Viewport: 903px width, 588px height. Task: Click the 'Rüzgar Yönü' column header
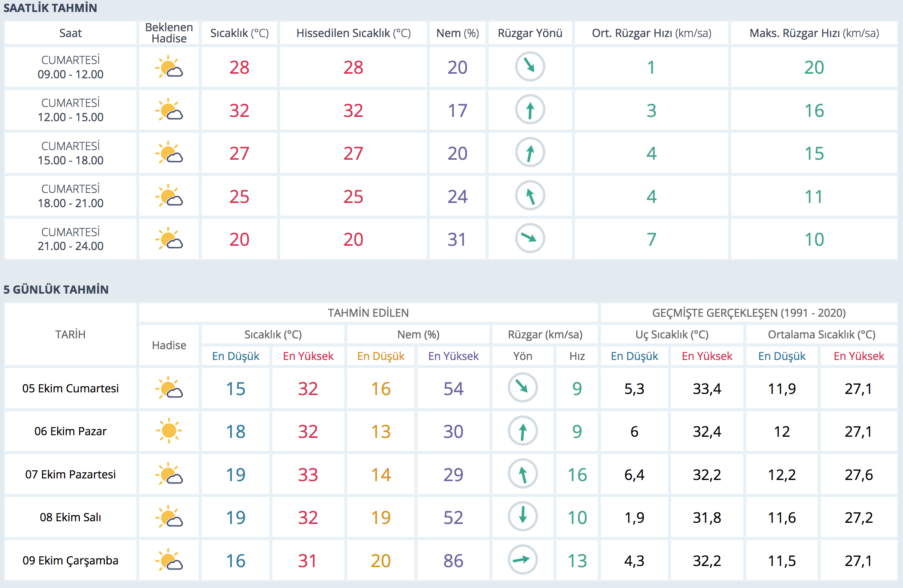point(530,33)
